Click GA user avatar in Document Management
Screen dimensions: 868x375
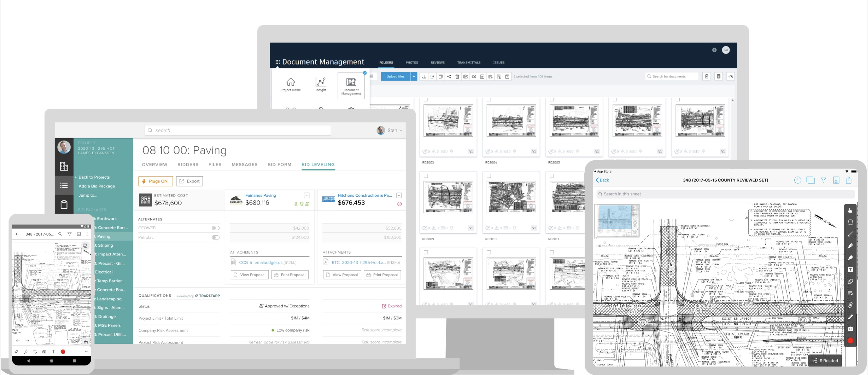726,50
